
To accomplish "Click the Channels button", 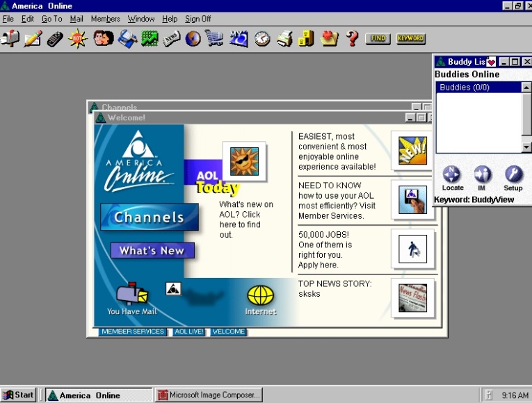I will click(x=149, y=217).
